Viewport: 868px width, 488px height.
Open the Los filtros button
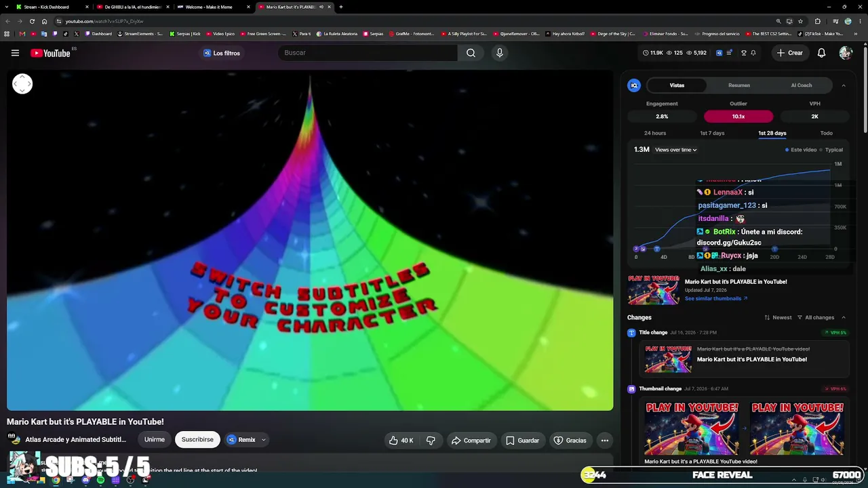pyautogui.click(x=222, y=53)
